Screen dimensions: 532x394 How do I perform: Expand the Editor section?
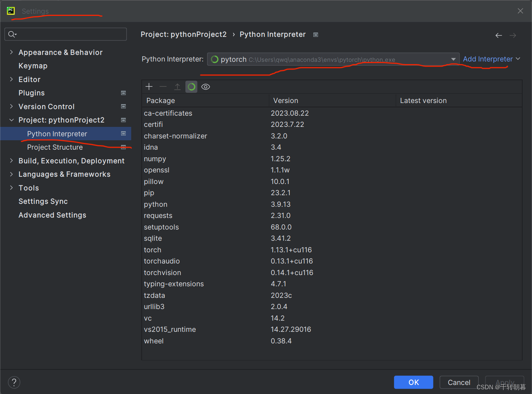coord(11,80)
